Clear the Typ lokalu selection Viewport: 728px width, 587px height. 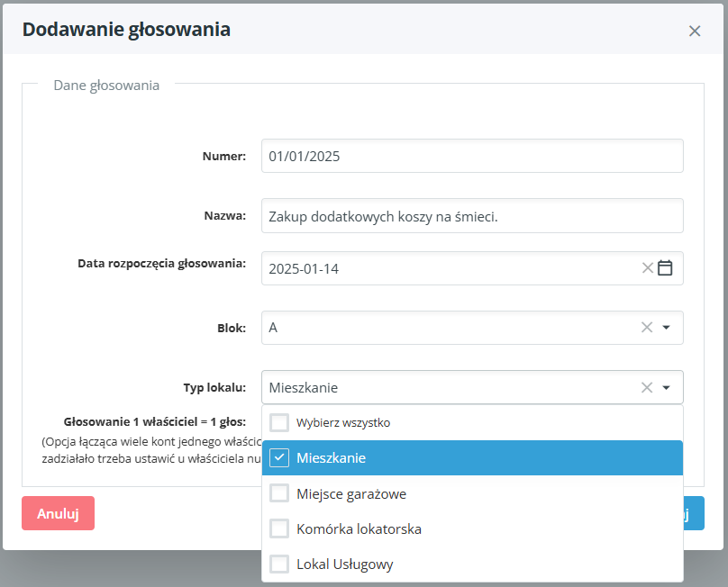point(647,388)
